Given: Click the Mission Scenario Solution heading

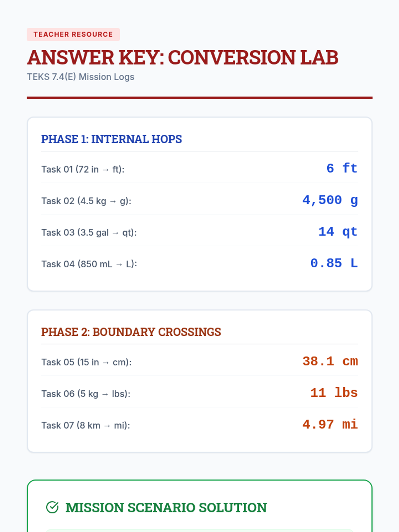Looking at the screenshot, I should [166, 507].
